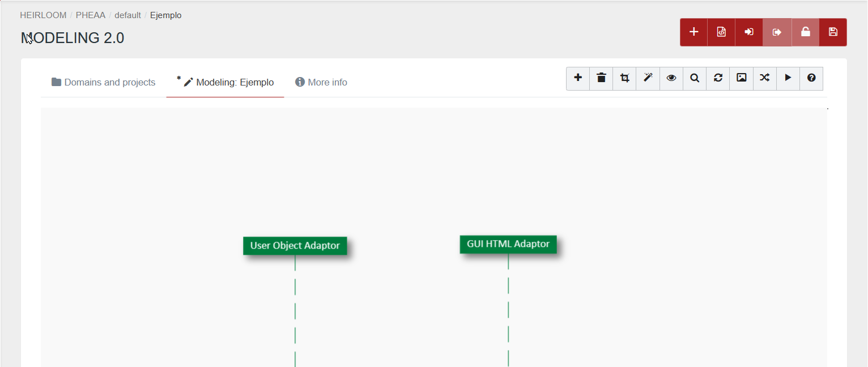Viewport: 868px width, 367px height.
Task: Open the More info tab
Action: 321,83
